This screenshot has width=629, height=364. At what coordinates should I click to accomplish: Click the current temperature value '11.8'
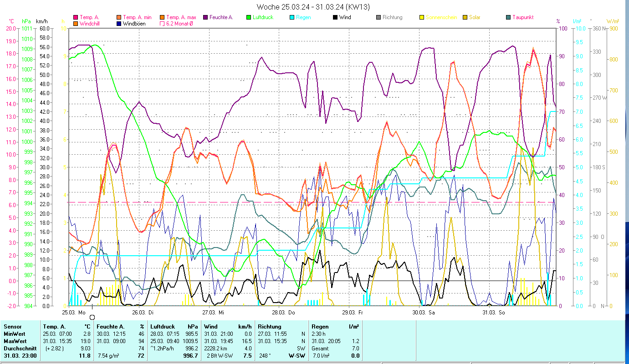click(x=85, y=356)
